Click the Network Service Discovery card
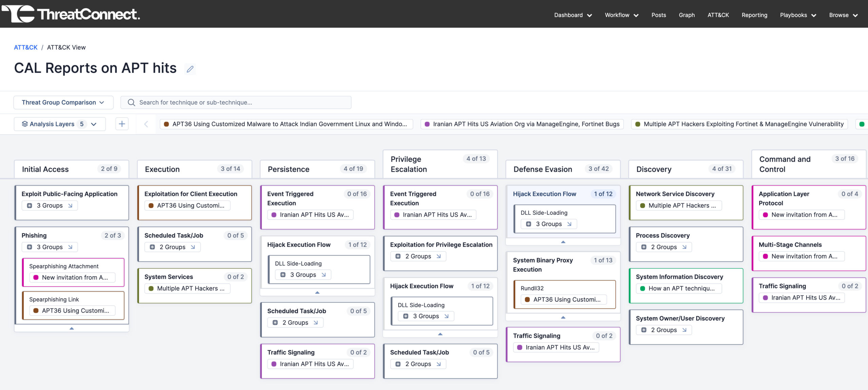The image size is (868, 390). (x=686, y=203)
